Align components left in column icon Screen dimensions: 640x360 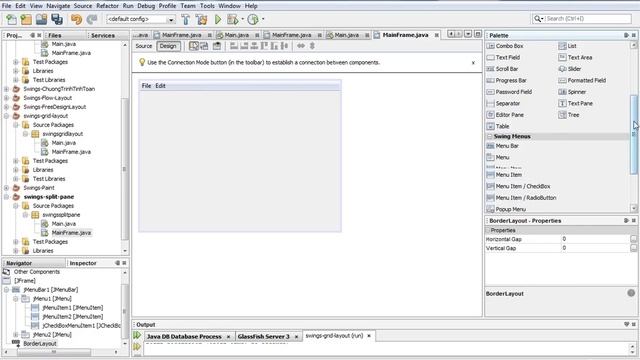[x=234, y=46]
